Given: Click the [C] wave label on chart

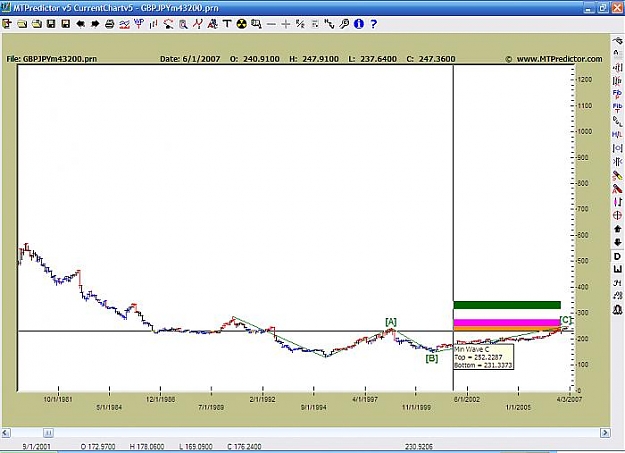Looking at the screenshot, I should pyautogui.click(x=565, y=320).
